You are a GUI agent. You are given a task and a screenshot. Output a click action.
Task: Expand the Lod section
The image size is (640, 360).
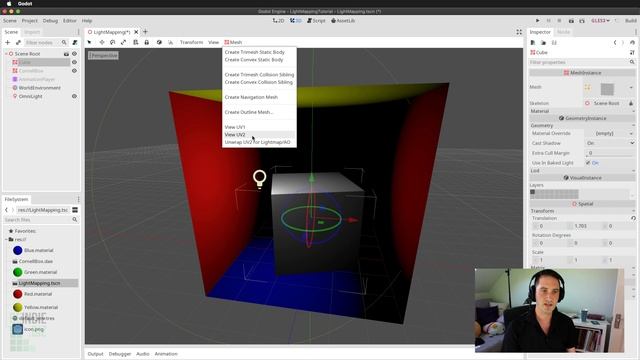pyautogui.click(x=582, y=171)
